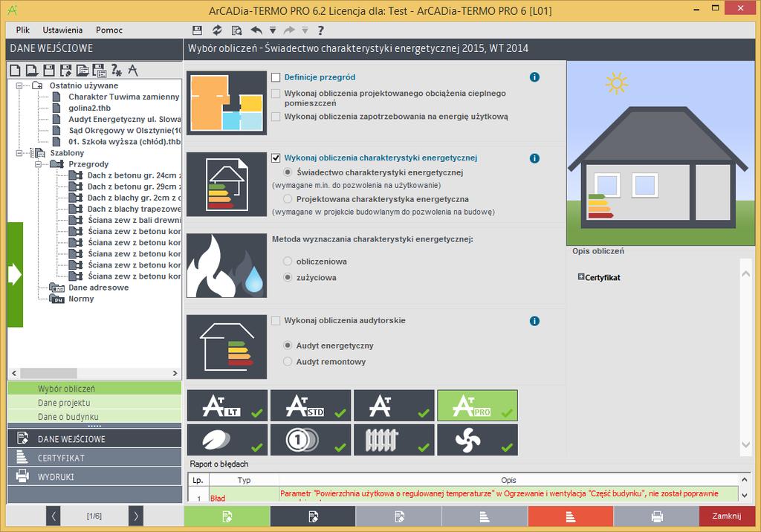The image size is (761, 532).
Task: Click the coin economic module tile
Action: coord(310,440)
